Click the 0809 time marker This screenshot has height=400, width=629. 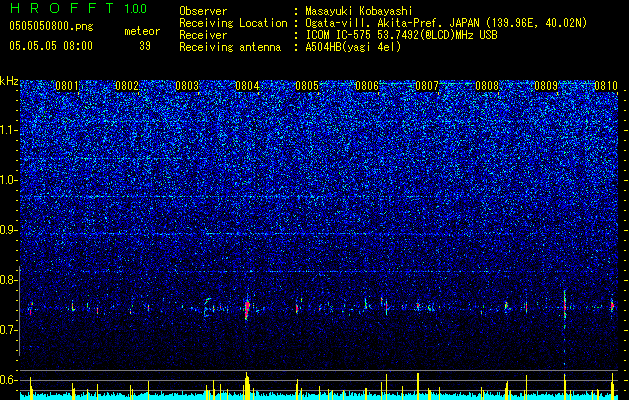(x=546, y=86)
